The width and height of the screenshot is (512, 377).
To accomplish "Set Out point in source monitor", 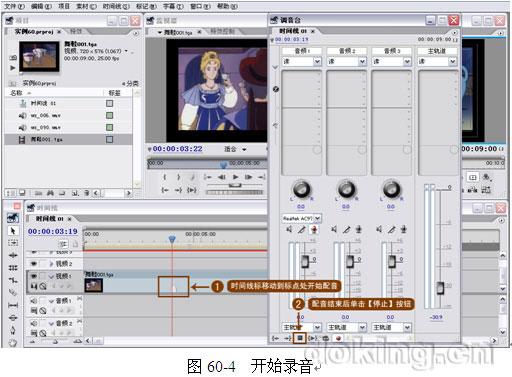I will tap(178, 177).
